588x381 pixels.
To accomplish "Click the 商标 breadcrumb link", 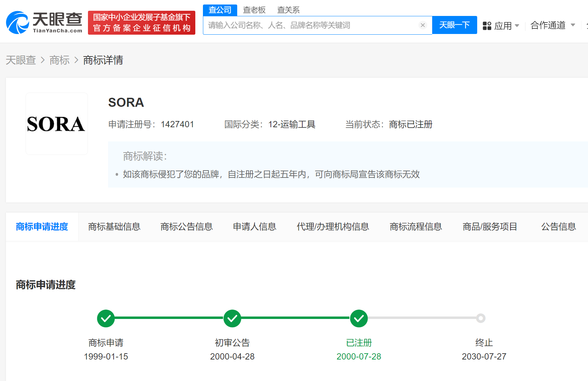I will pyautogui.click(x=60, y=60).
